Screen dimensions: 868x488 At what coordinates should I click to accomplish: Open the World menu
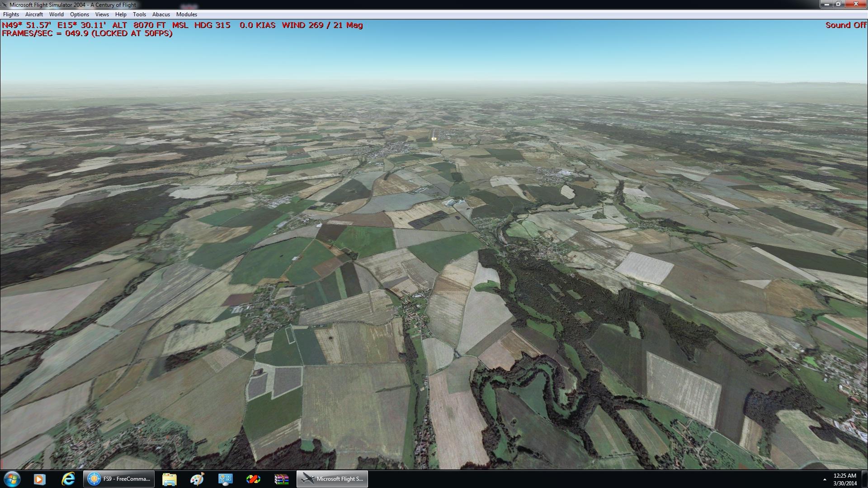click(x=57, y=14)
